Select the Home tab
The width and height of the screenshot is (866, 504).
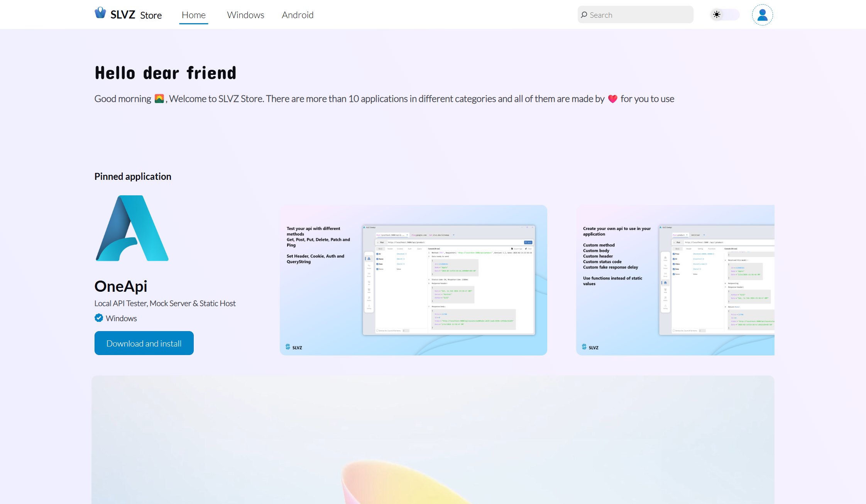[x=194, y=15]
